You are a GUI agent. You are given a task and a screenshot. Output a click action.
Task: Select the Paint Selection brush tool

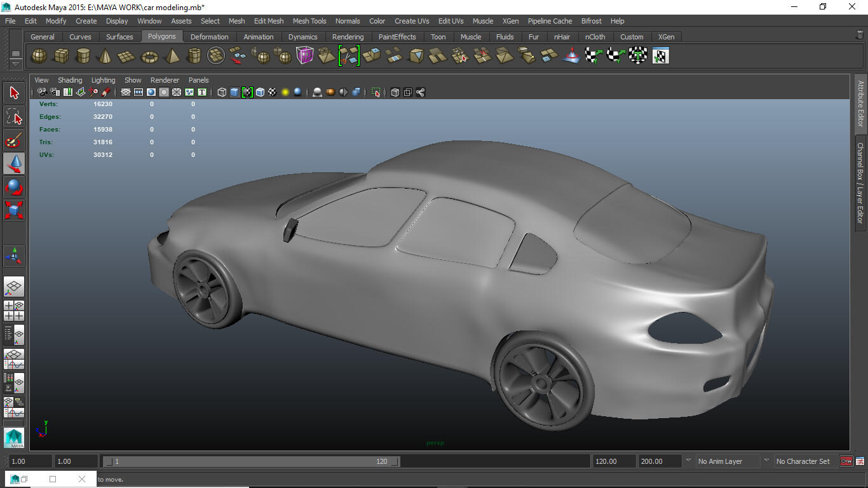14,140
